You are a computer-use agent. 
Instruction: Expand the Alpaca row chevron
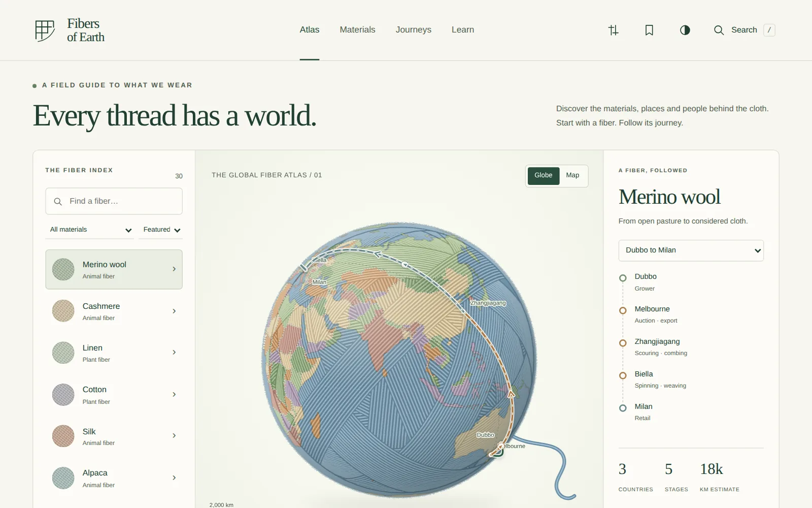pyautogui.click(x=174, y=478)
